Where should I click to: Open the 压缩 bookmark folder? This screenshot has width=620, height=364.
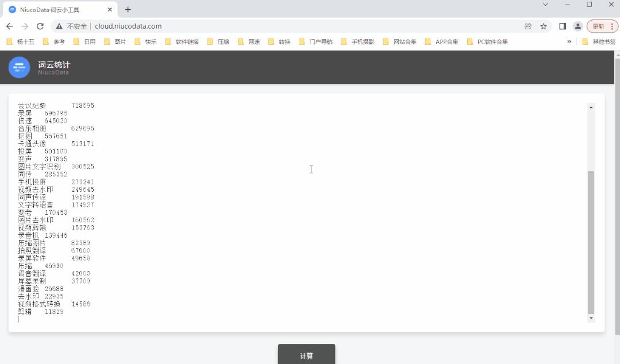(x=218, y=41)
